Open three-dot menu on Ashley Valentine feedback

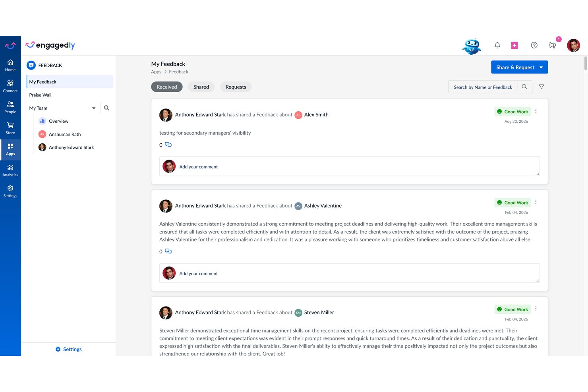click(x=536, y=202)
